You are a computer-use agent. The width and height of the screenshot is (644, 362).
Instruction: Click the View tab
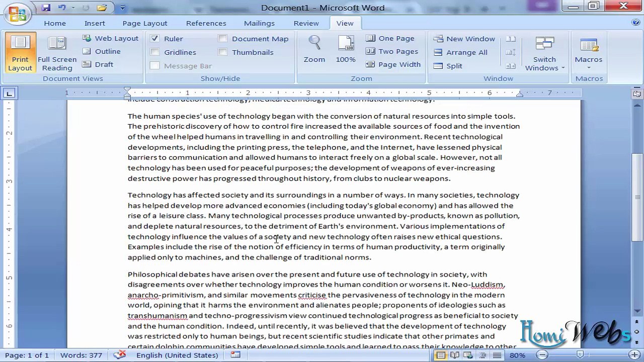click(x=345, y=23)
